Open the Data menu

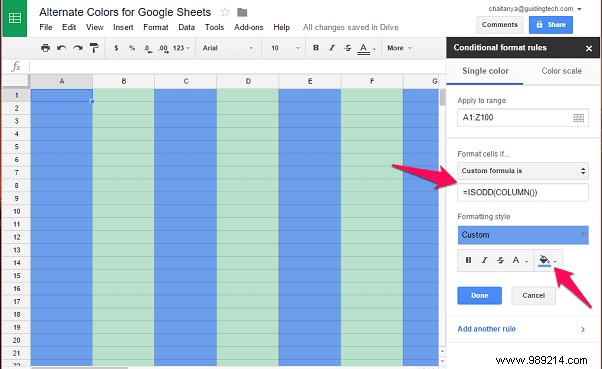[x=187, y=27]
